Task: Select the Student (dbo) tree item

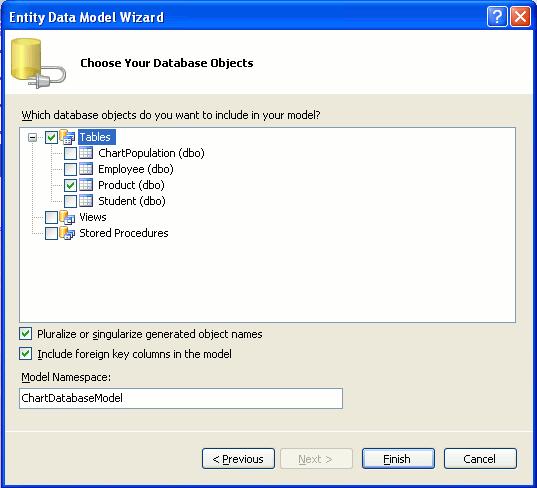Action: [x=132, y=201]
